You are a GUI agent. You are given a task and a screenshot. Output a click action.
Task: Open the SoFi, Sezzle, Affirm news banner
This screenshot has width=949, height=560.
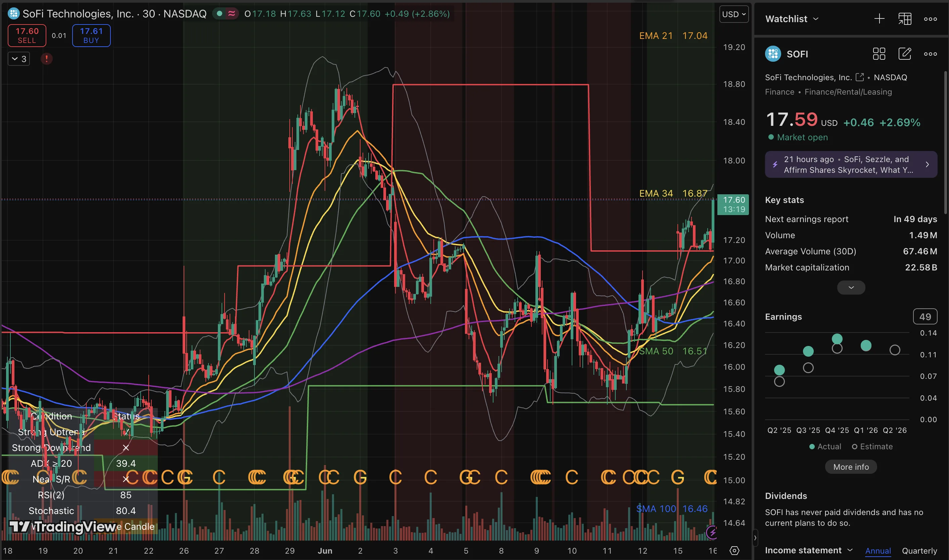(851, 164)
